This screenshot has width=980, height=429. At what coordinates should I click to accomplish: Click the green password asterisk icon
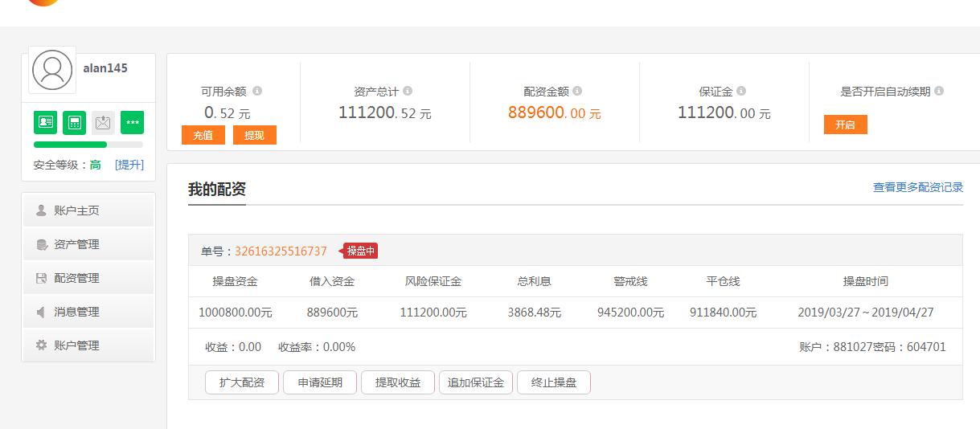(x=133, y=122)
